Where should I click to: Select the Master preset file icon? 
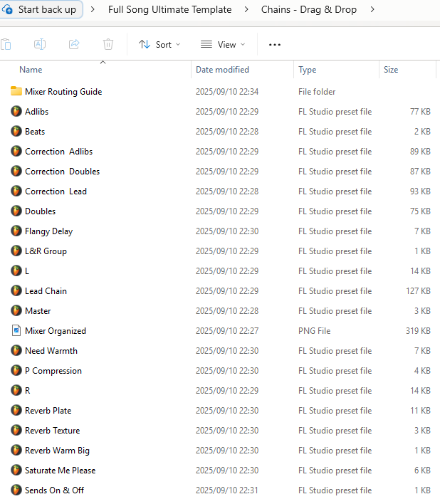pos(16,311)
